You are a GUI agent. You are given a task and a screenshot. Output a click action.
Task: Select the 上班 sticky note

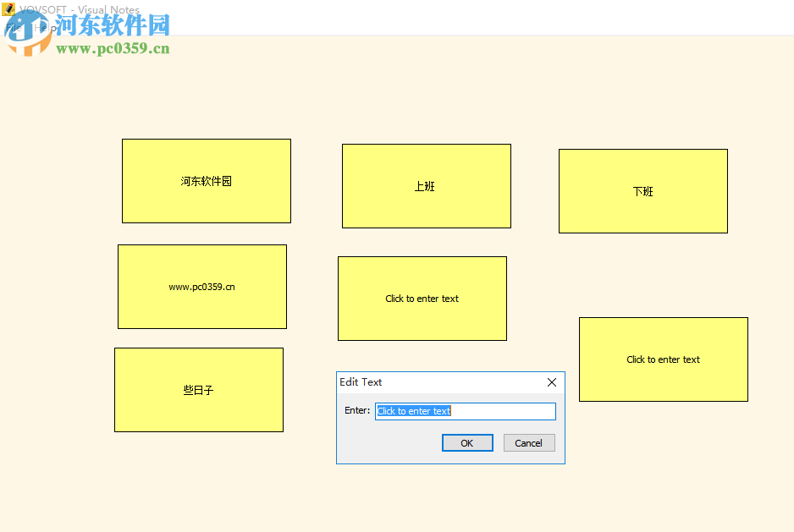(x=426, y=186)
